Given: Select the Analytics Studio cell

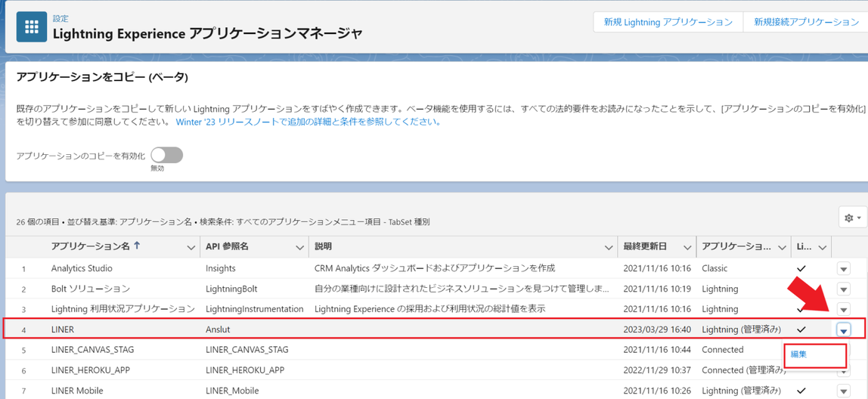Looking at the screenshot, I should (82, 268).
